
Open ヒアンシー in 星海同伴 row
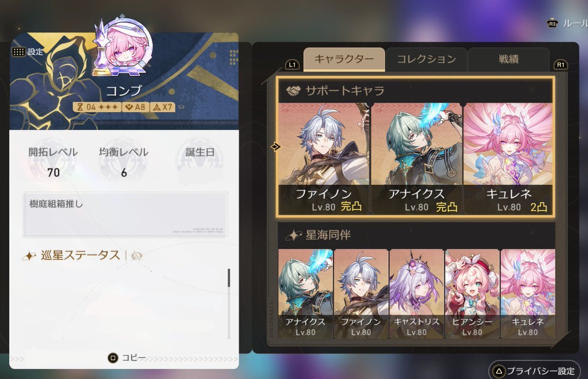[x=472, y=293]
